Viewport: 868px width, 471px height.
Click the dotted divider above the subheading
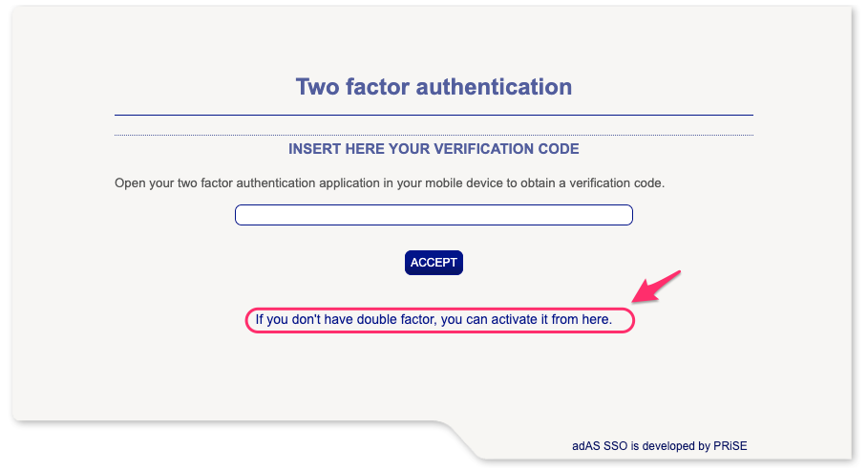[434, 135]
